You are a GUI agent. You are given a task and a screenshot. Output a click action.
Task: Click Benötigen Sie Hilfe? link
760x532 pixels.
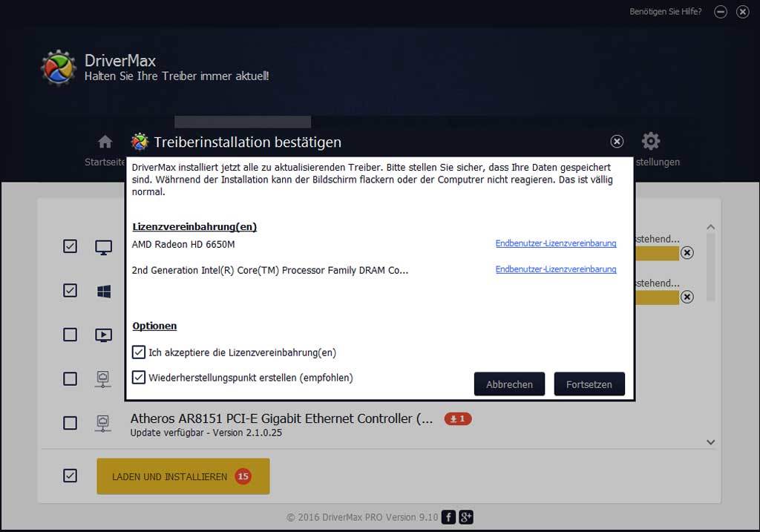pos(666,12)
